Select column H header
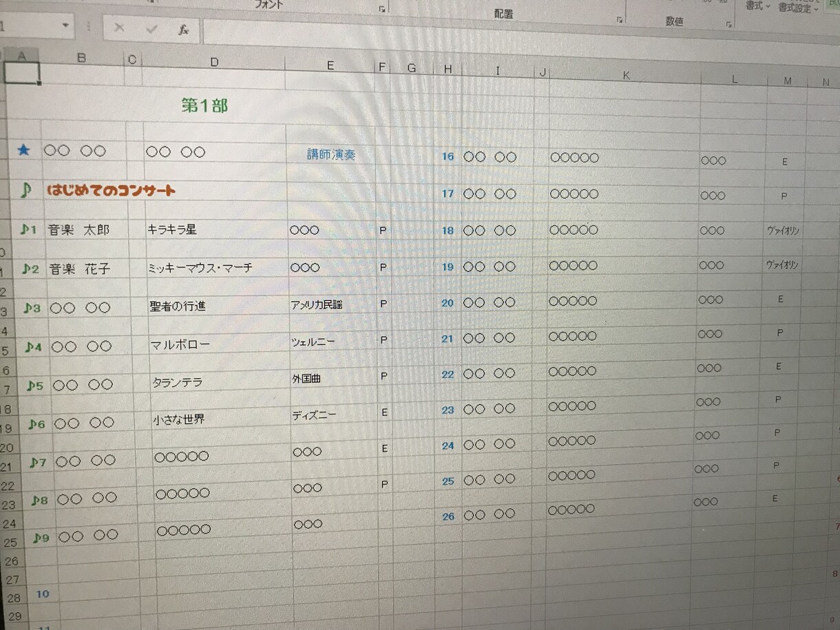The image size is (840, 630). [448, 70]
